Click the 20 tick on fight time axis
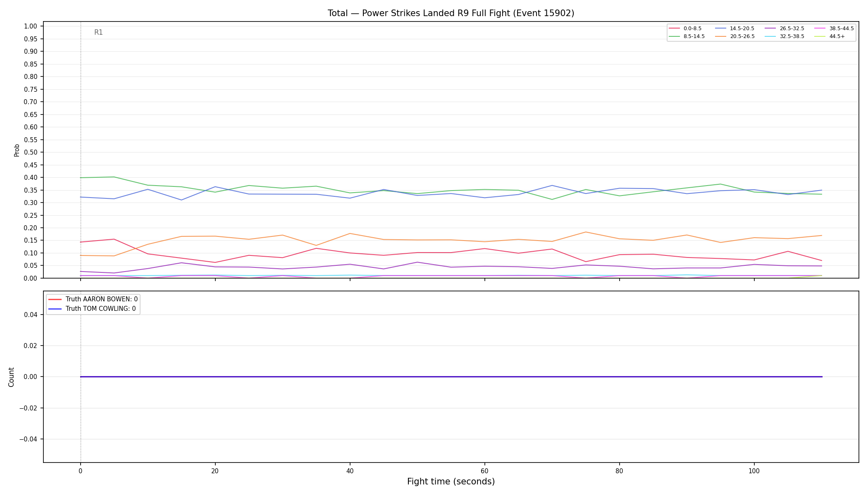The image size is (868, 496). click(x=215, y=471)
